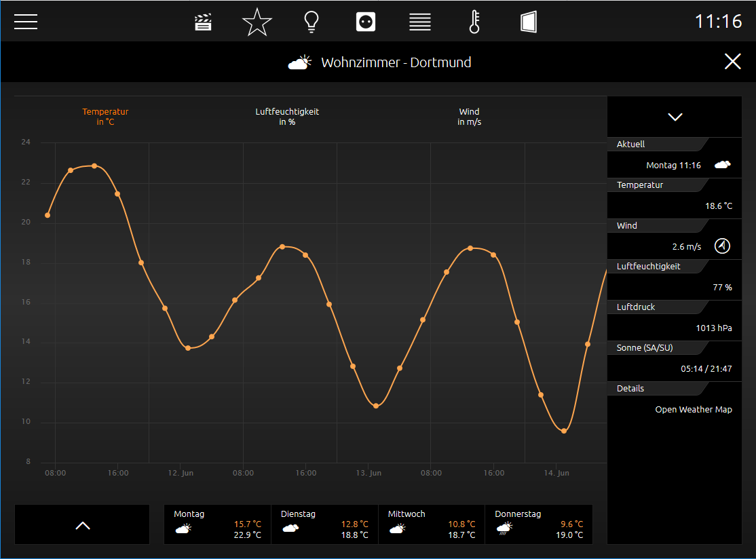Click the wind direction compass icon
Viewport: 756px width, 559px height.
(722, 246)
